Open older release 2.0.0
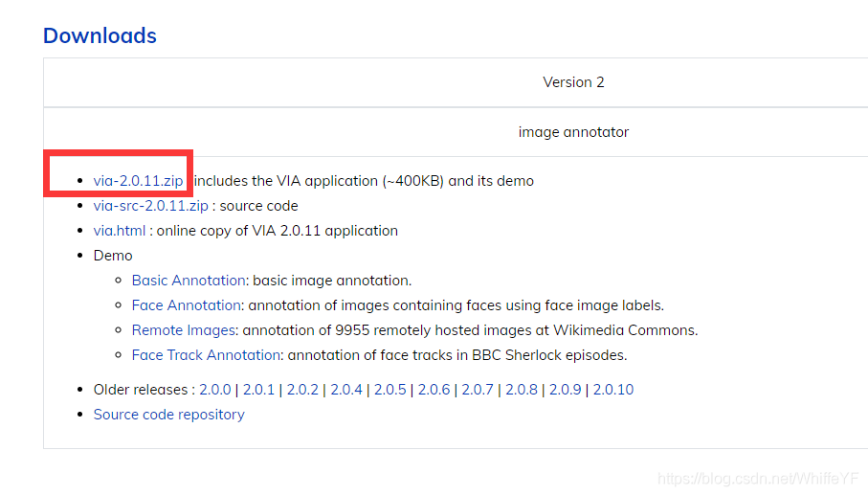This screenshot has width=868, height=496. pyautogui.click(x=215, y=390)
